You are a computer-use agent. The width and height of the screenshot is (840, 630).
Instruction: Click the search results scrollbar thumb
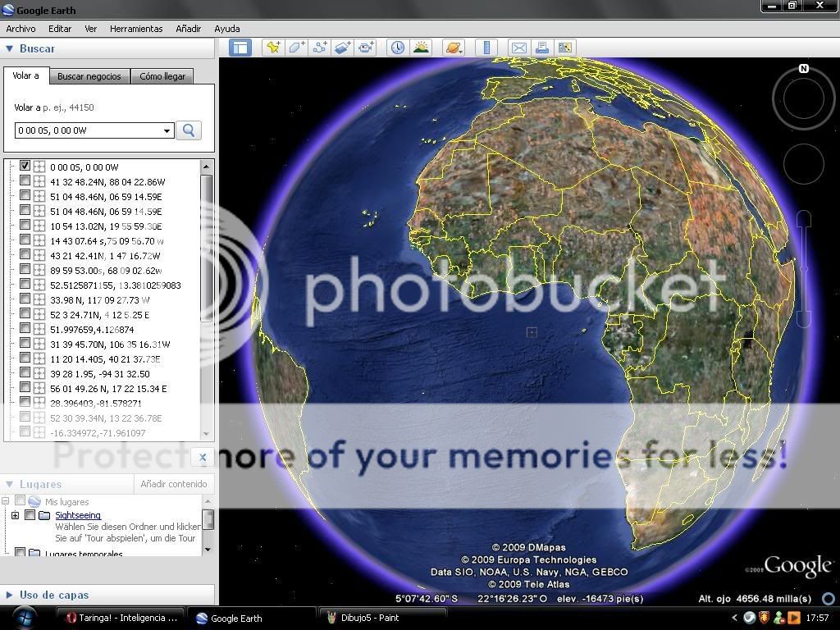pyautogui.click(x=206, y=249)
